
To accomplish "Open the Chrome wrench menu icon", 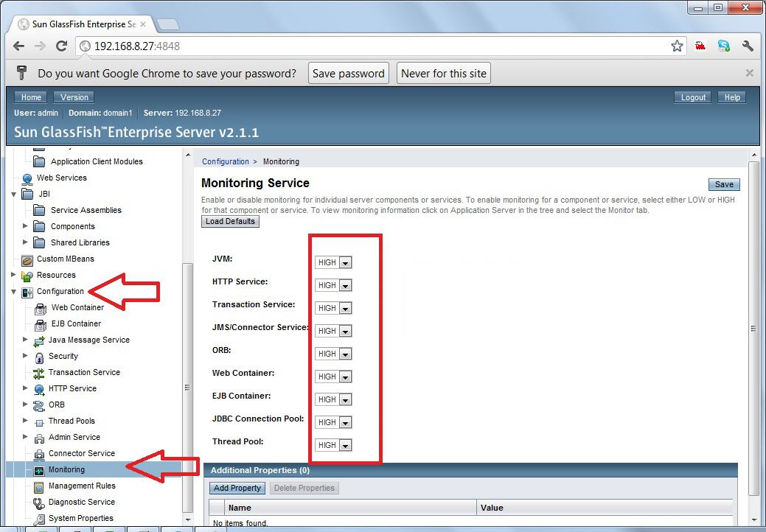I will 748,46.
